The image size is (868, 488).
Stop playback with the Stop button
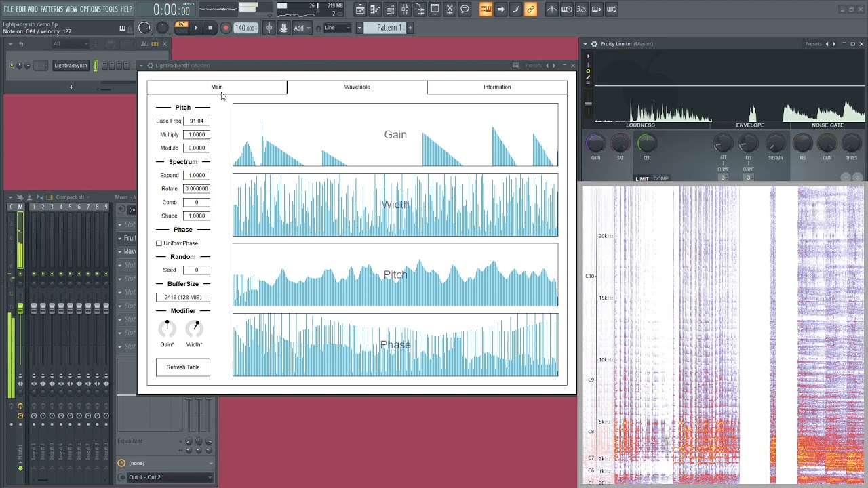click(x=210, y=28)
